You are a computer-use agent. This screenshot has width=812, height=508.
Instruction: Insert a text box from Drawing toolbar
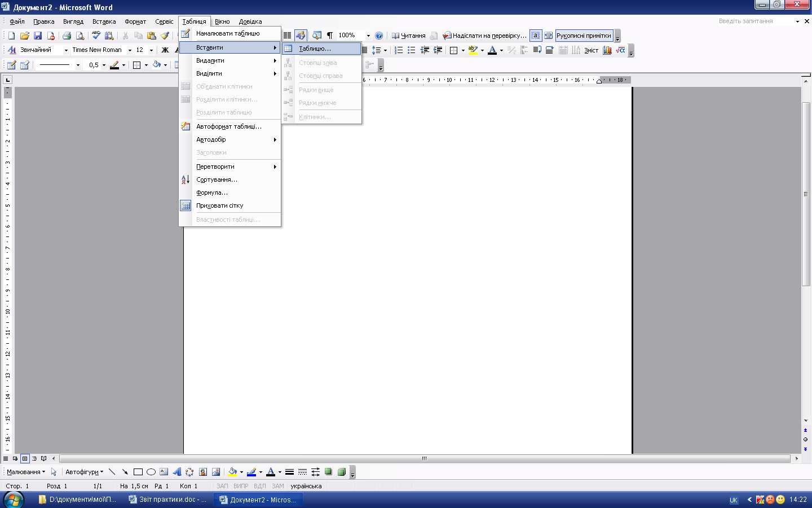point(164,472)
